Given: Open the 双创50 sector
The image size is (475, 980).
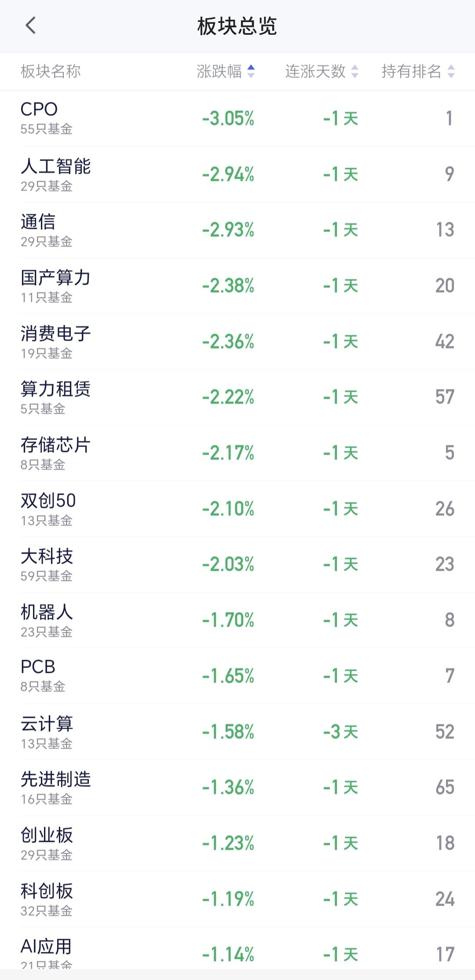Looking at the screenshot, I should tap(237, 509).
